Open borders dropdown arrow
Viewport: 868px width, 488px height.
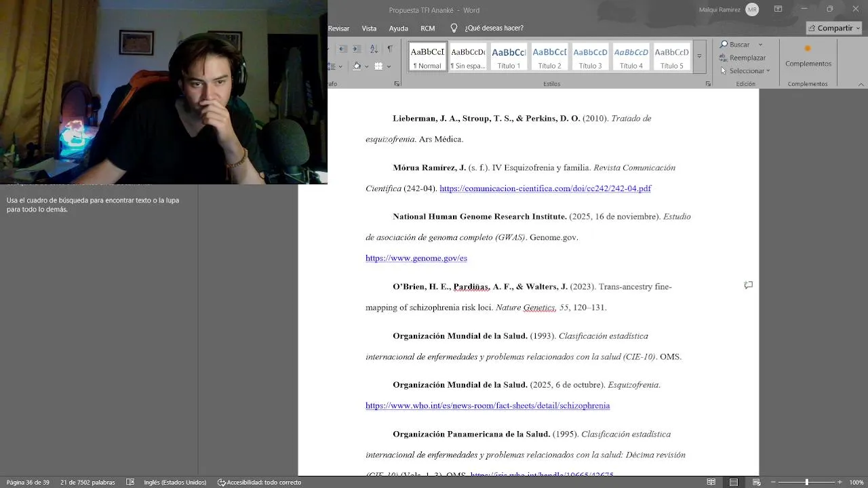(x=389, y=66)
